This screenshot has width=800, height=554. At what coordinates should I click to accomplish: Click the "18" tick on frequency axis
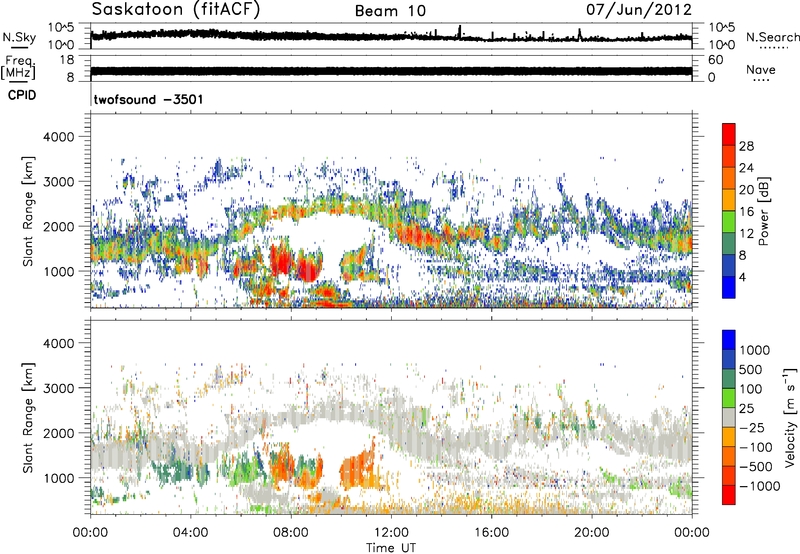[x=66, y=60]
